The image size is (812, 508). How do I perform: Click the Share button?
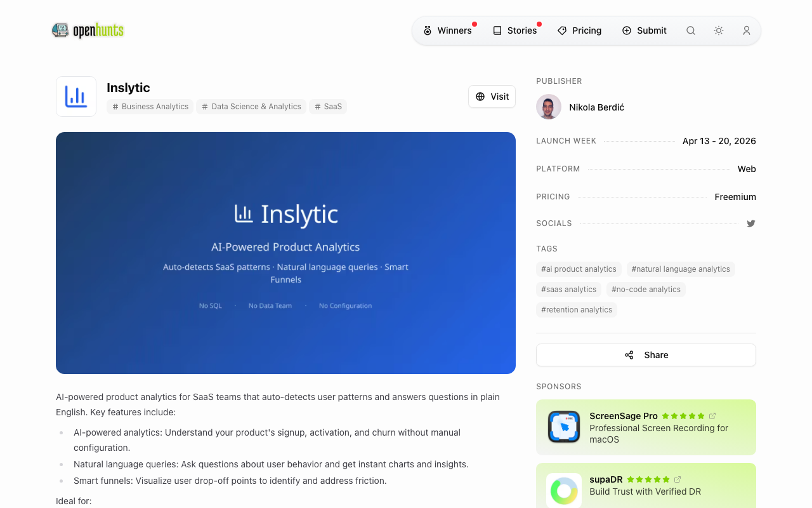[x=646, y=355]
